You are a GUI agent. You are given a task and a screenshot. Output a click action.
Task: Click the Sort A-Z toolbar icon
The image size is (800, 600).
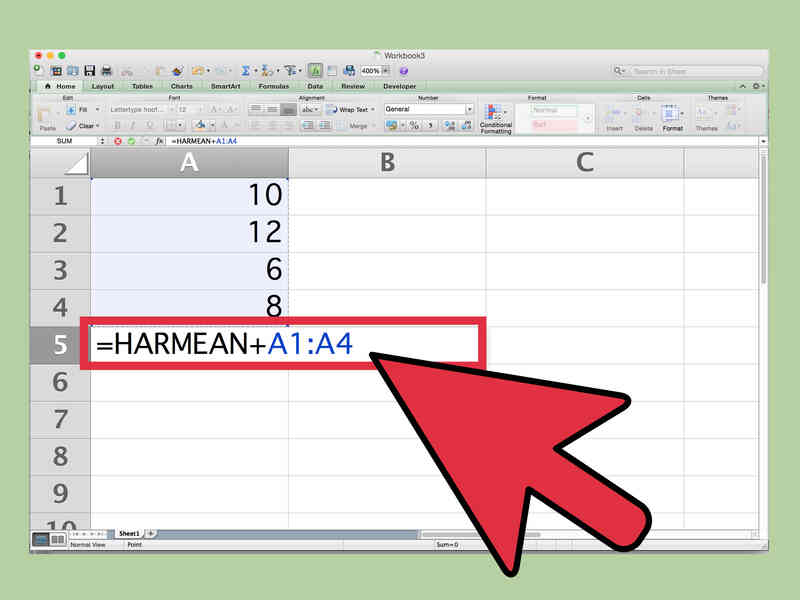266,71
